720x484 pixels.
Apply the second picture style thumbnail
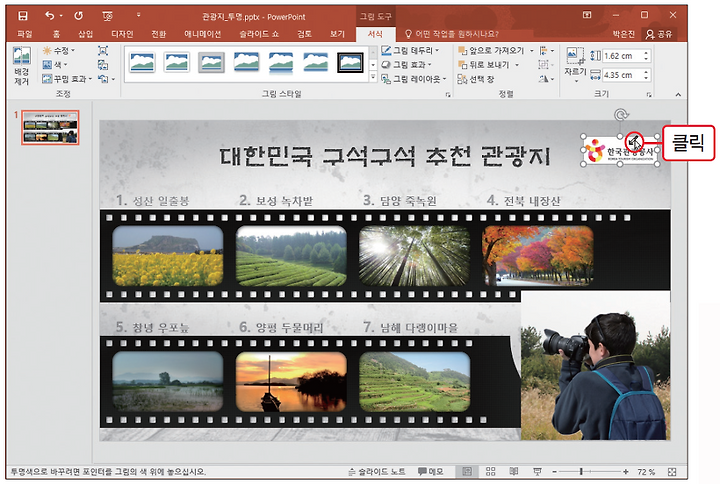177,62
